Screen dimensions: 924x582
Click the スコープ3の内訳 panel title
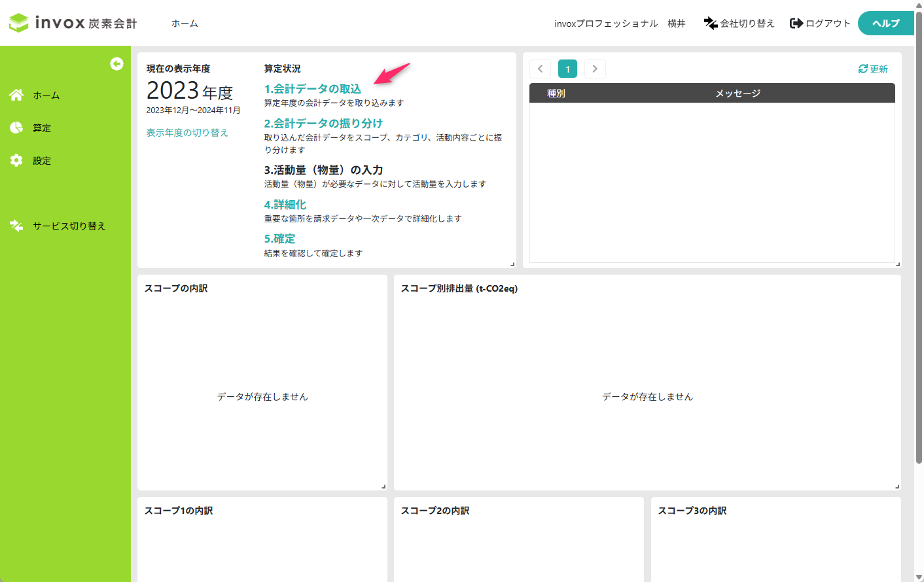pyautogui.click(x=692, y=511)
